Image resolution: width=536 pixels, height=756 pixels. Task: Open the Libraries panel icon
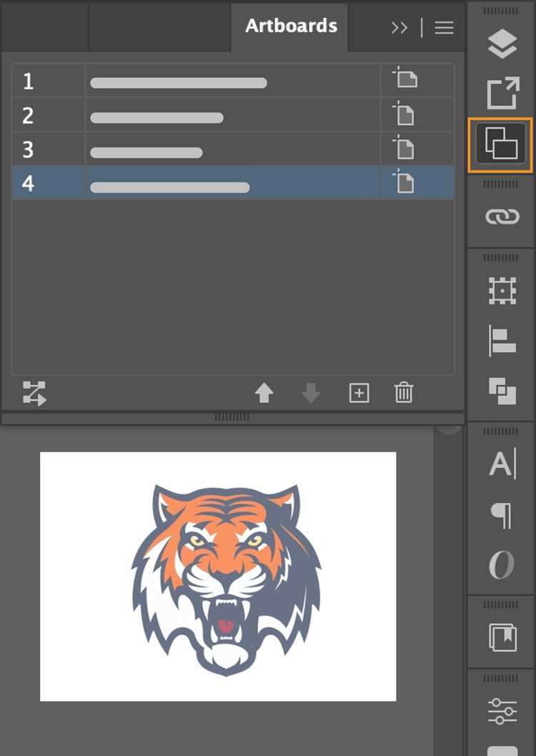pos(502,637)
